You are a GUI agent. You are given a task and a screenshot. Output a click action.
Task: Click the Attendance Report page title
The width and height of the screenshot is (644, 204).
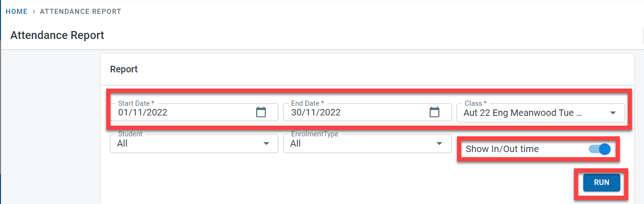tap(57, 35)
